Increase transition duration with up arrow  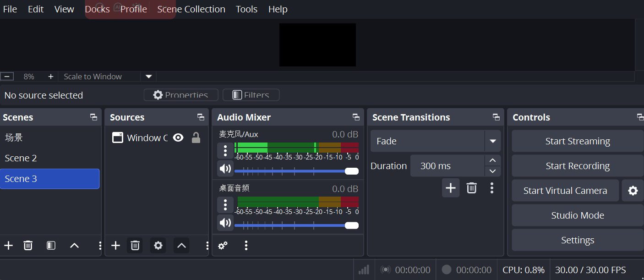[492, 160]
